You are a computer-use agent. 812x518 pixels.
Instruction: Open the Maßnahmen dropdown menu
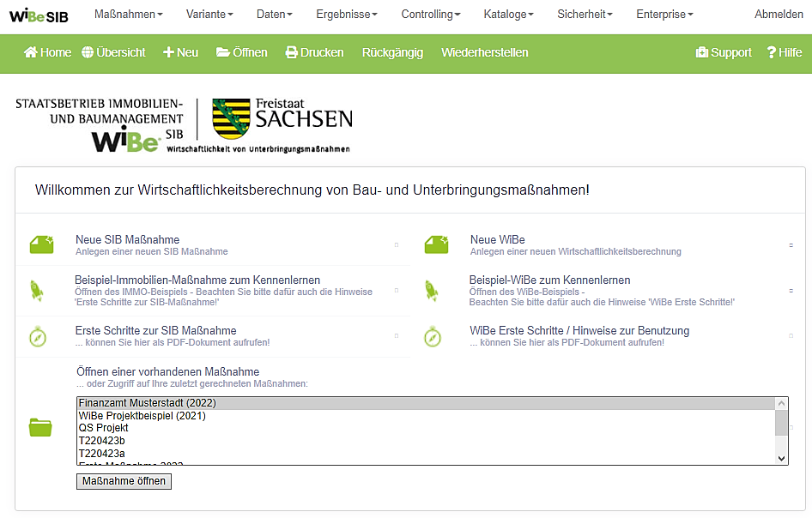(x=127, y=15)
